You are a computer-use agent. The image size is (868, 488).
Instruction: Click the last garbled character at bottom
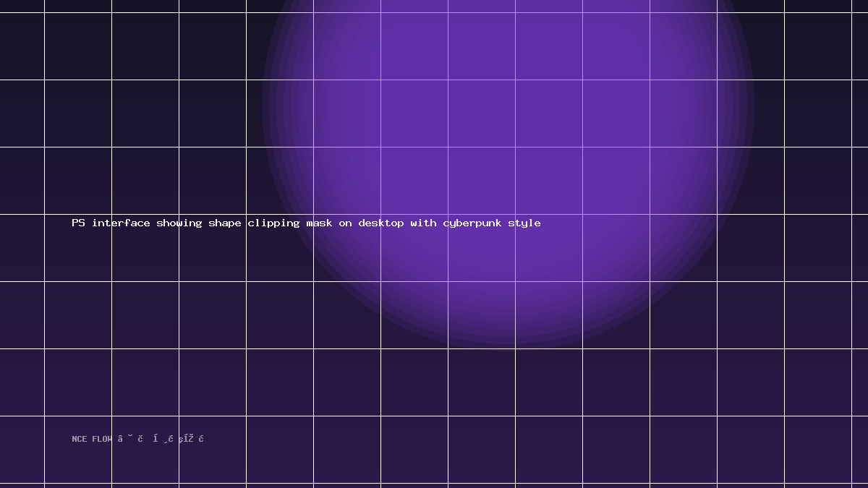pyautogui.click(x=201, y=438)
